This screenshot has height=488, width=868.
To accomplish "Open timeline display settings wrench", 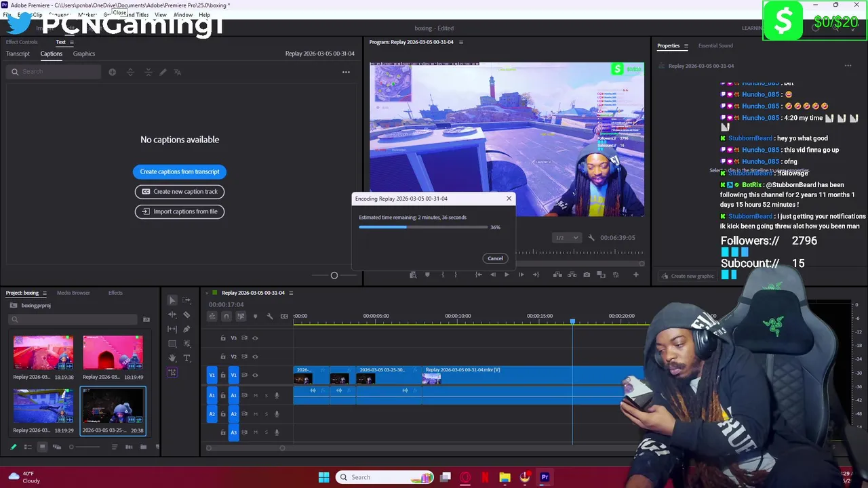I will point(269,316).
